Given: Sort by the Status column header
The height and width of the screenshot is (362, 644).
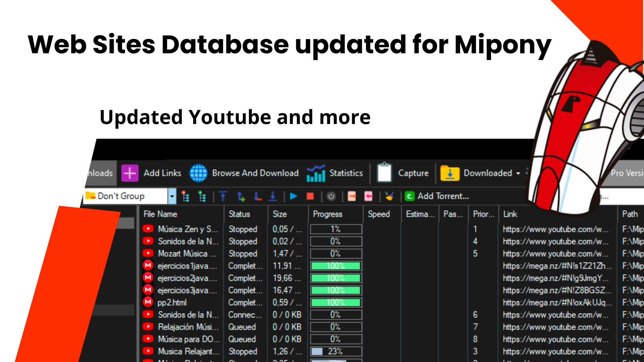Looking at the screenshot, I should (x=239, y=214).
